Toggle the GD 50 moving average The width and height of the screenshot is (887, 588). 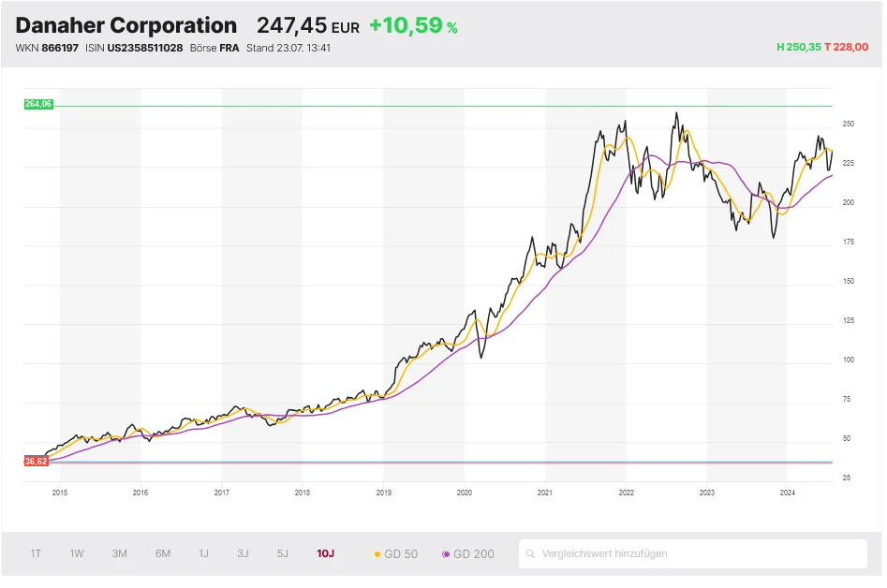point(395,554)
